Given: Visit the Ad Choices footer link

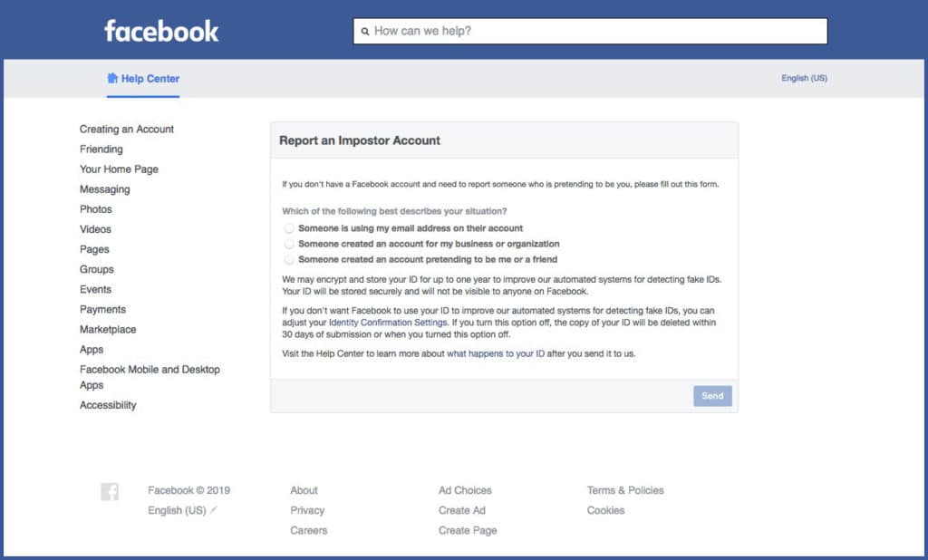Looking at the screenshot, I should pos(465,490).
